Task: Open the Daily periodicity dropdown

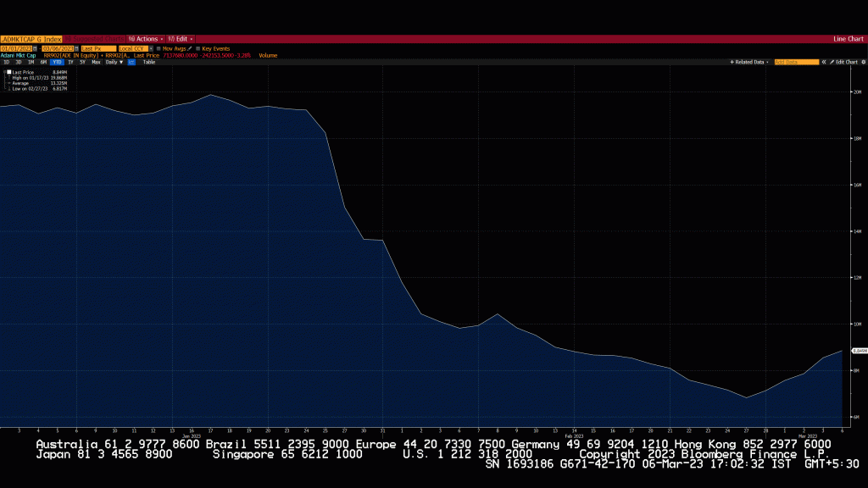Action: (114, 62)
